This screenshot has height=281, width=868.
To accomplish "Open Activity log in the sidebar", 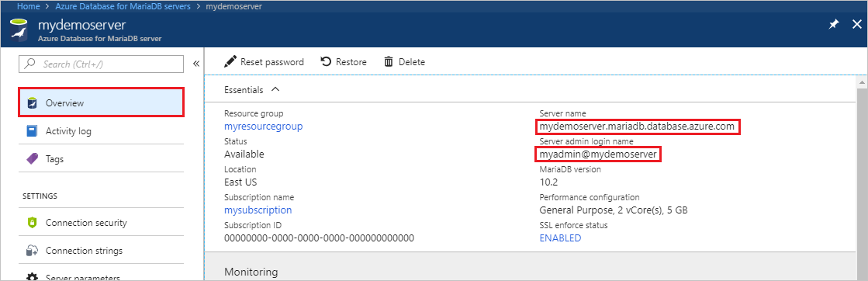I will tap(102, 131).
